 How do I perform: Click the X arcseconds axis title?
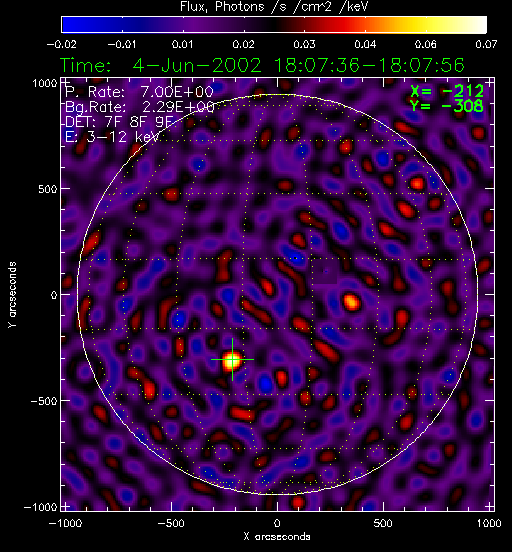277,537
